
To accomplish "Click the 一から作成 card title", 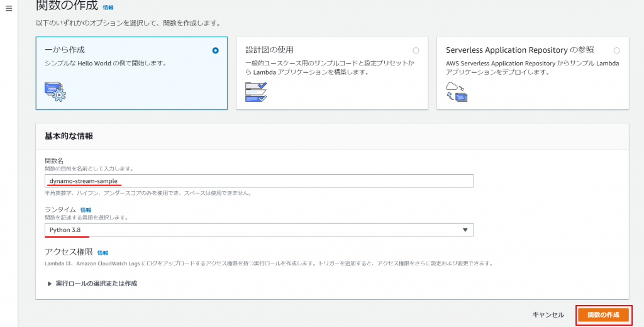I will pyautogui.click(x=65, y=50).
